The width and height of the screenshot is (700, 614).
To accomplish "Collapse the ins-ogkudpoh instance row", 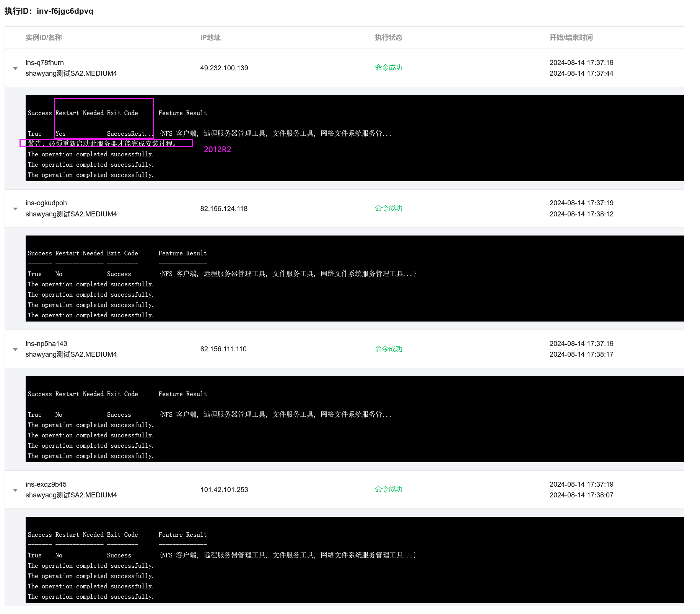I will [15, 209].
